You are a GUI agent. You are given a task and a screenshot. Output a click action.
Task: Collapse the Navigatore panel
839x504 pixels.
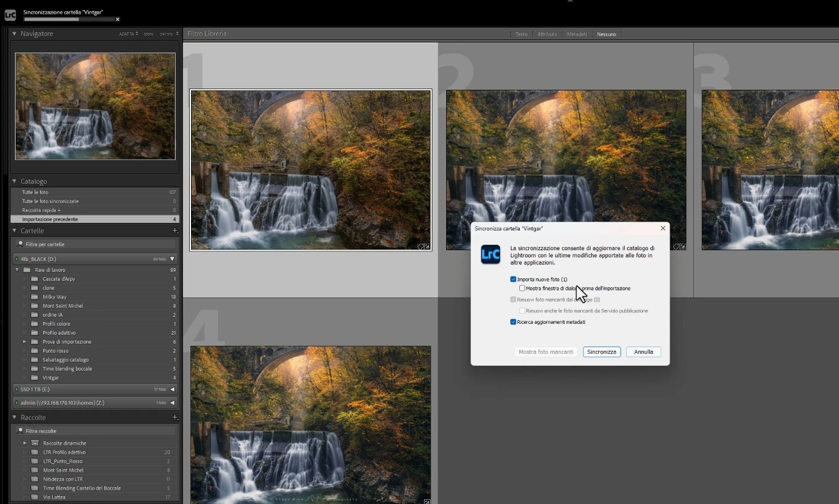14,34
